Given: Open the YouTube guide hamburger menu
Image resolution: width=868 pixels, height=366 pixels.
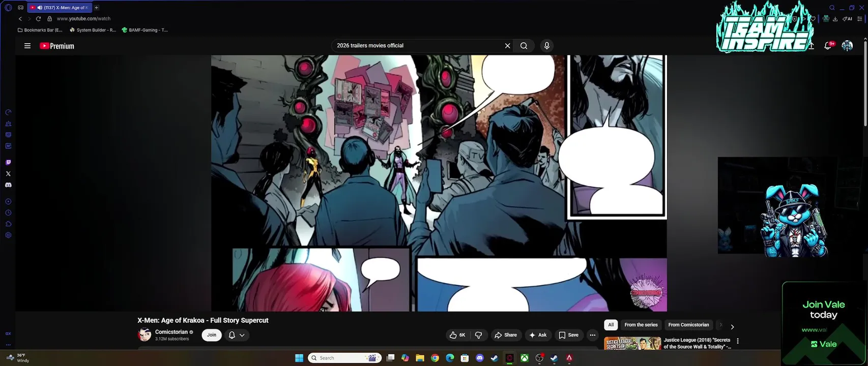Looking at the screenshot, I should 27,46.
